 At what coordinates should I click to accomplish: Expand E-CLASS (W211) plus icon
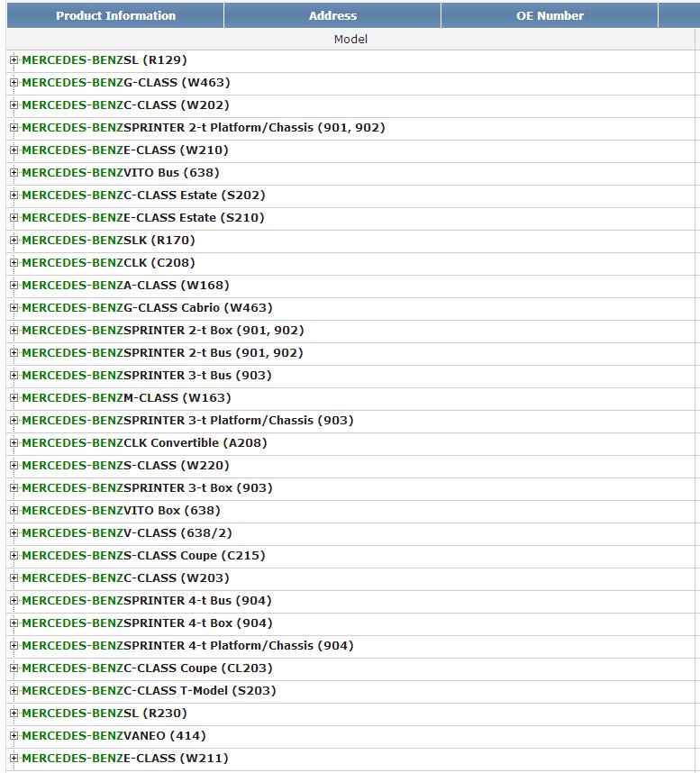coord(14,759)
